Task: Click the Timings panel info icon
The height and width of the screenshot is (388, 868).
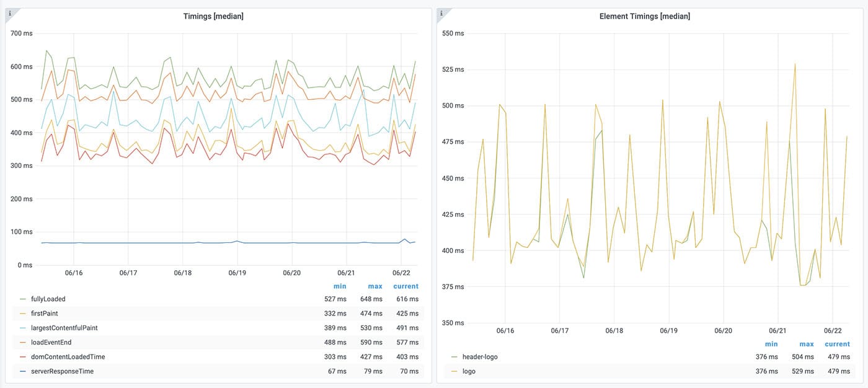Action: coord(9,13)
